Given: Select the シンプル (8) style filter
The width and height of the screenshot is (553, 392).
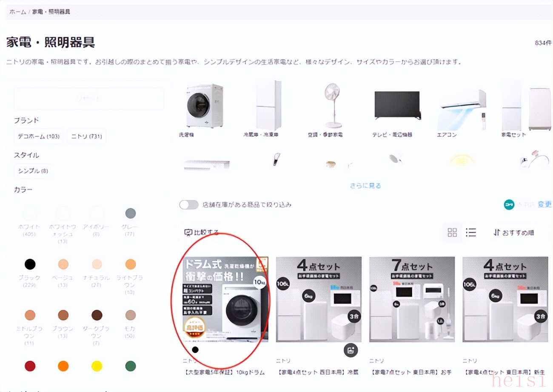Looking at the screenshot, I should (33, 171).
